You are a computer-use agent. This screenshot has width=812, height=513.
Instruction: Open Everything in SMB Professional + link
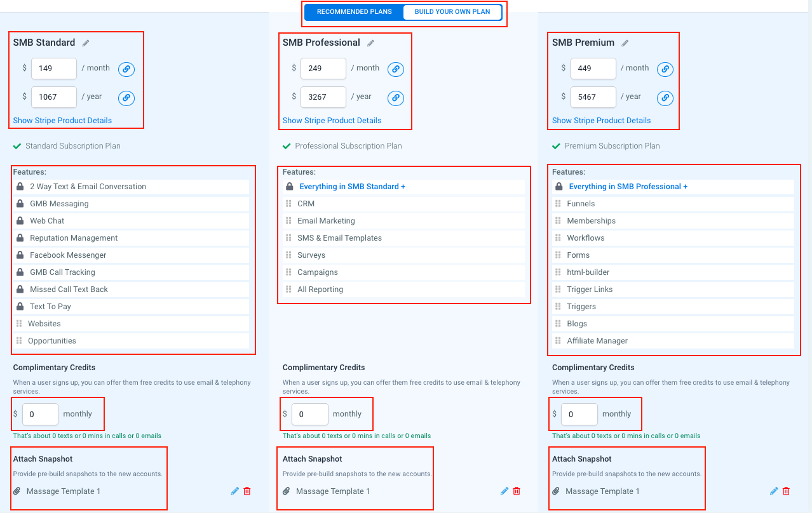click(628, 187)
